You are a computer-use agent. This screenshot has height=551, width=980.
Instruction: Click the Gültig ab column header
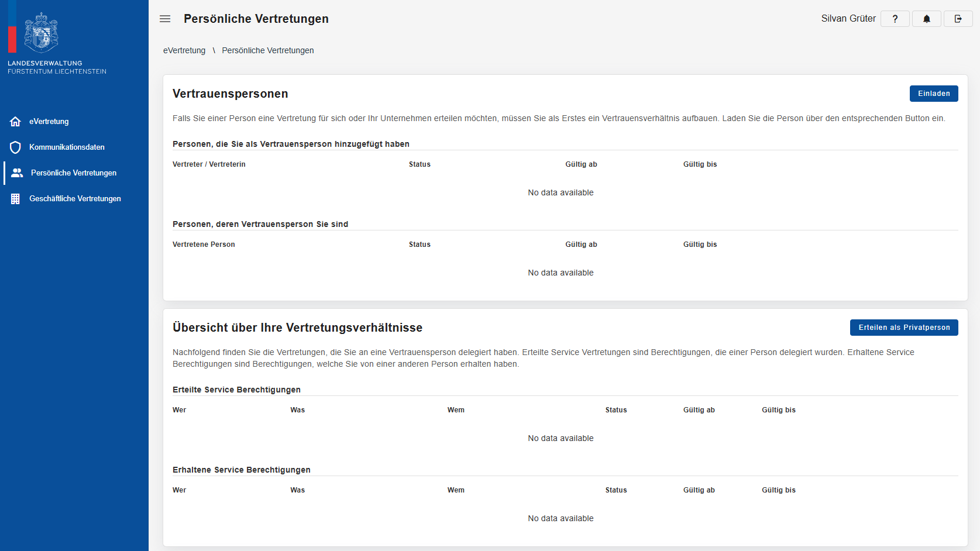click(x=581, y=164)
